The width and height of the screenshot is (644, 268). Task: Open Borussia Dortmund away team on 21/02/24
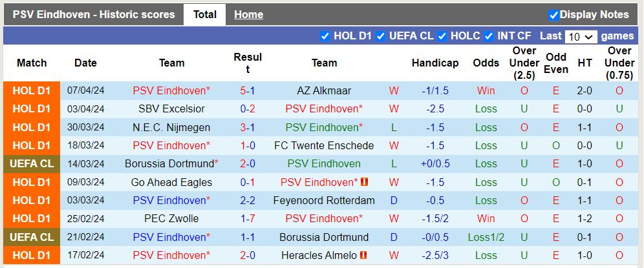pyautogui.click(x=324, y=238)
